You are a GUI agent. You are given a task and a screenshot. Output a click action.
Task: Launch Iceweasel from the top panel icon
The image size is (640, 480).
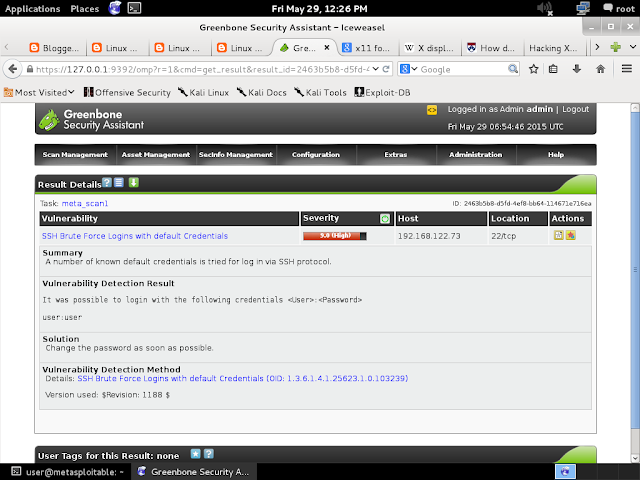115,8
